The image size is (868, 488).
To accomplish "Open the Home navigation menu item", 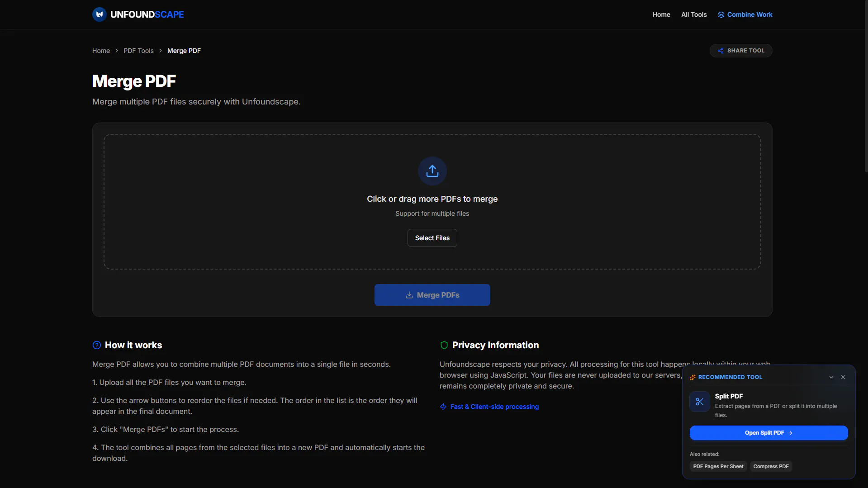I will 661,14.
